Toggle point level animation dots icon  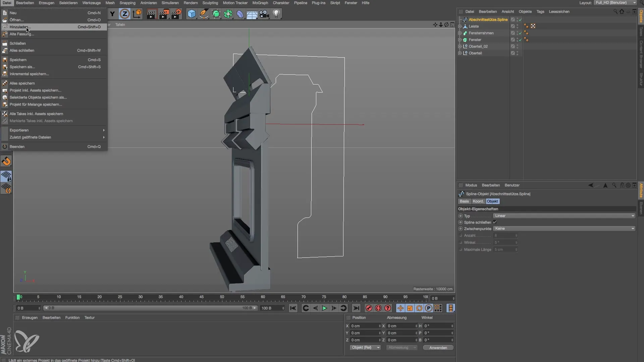click(x=438, y=308)
